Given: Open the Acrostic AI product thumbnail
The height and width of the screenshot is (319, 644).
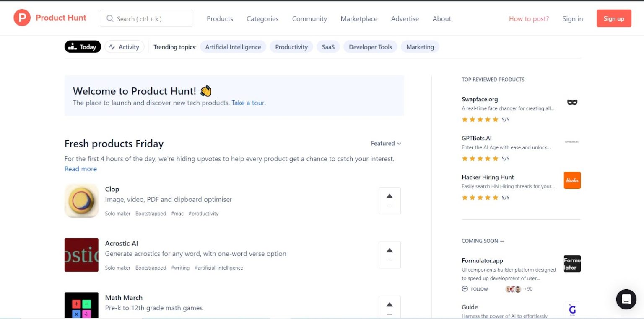Looking at the screenshot, I should (x=81, y=255).
